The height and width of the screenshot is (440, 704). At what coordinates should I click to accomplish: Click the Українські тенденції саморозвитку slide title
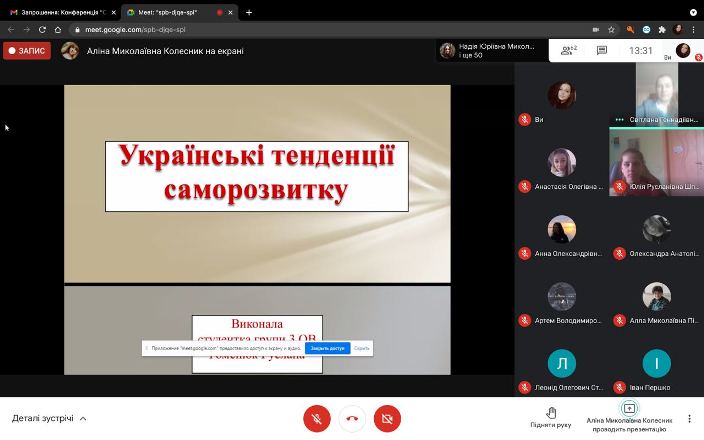click(x=257, y=176)
